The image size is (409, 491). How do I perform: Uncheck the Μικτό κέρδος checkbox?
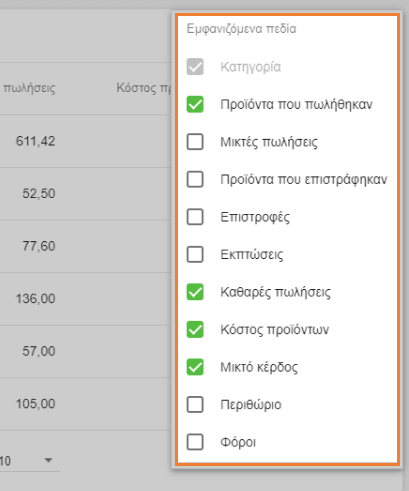[x=195, y=367]
